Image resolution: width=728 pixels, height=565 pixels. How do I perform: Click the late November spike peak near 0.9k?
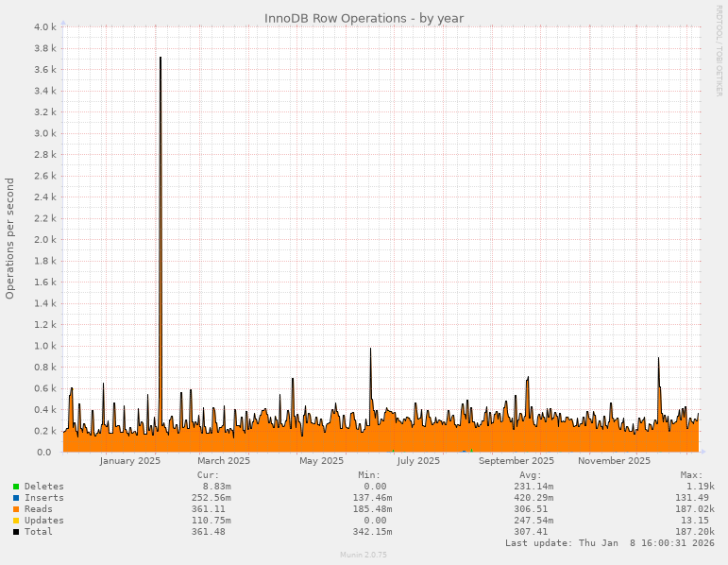click(658, 358)
